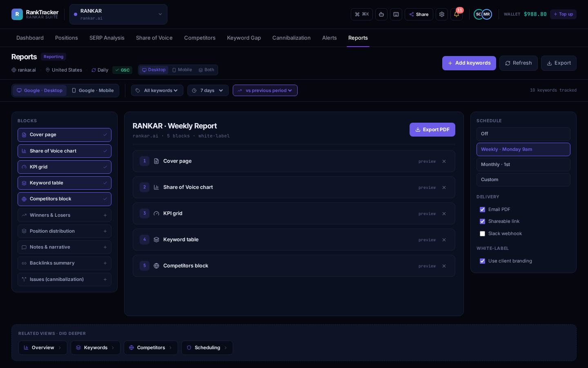Open the keyboard shortcuts icon

(x=396, y=14)
